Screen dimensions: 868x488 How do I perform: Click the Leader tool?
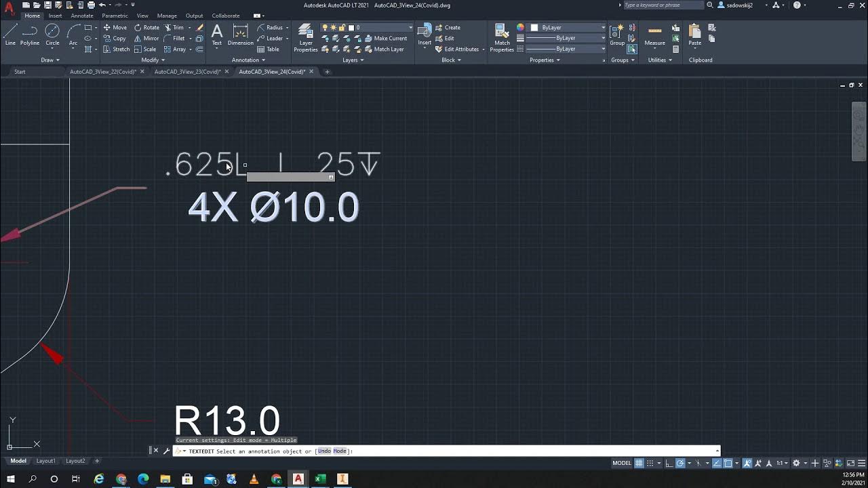270,39
